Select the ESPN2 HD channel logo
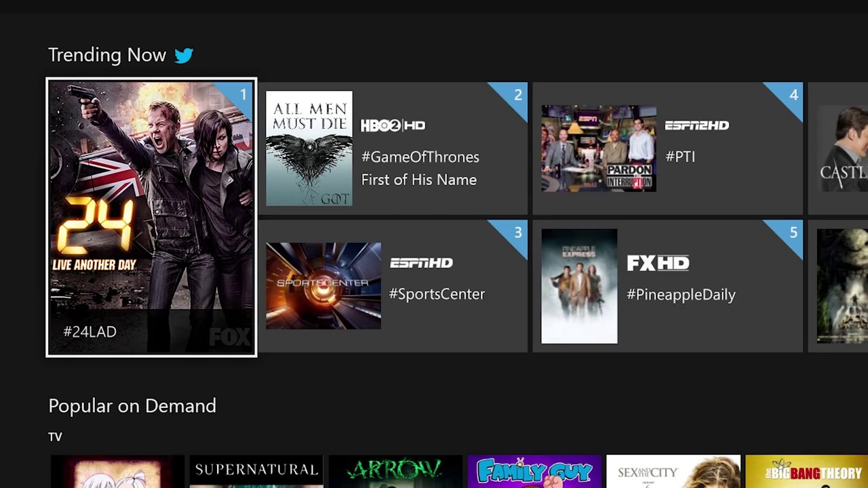Viewport: 868px width, 488px height. (696, 125)
